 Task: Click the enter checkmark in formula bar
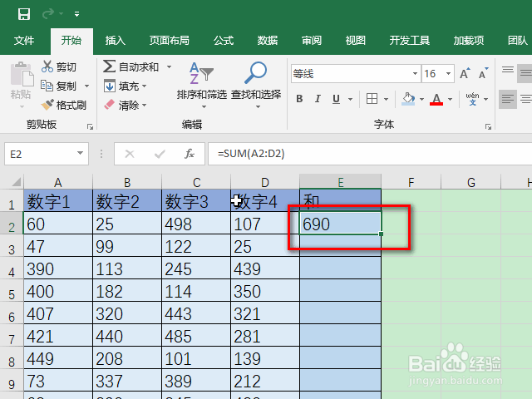(x=160, y=154)
